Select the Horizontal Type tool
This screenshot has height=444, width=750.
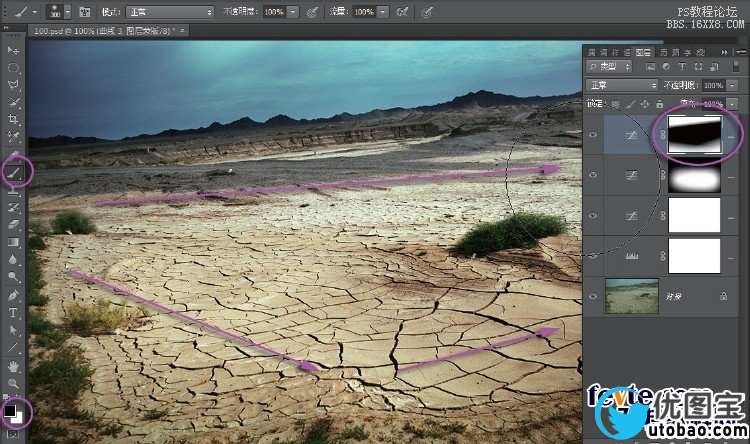(x=13, y=313)
